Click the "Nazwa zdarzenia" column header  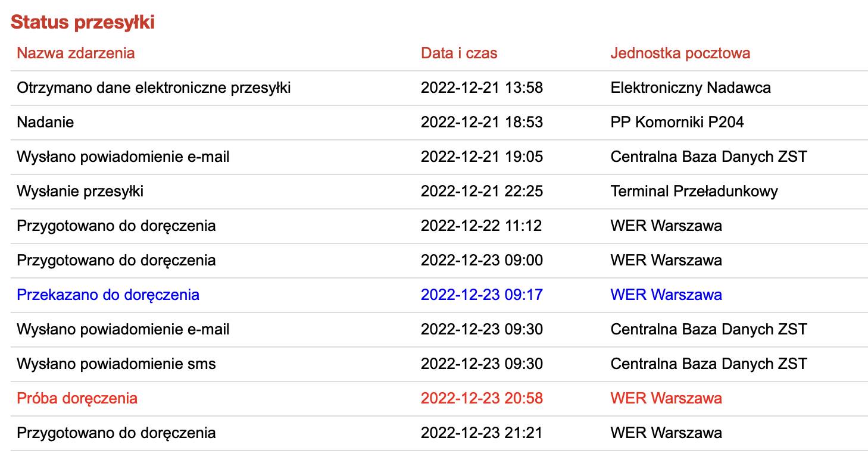coord(76,53)
